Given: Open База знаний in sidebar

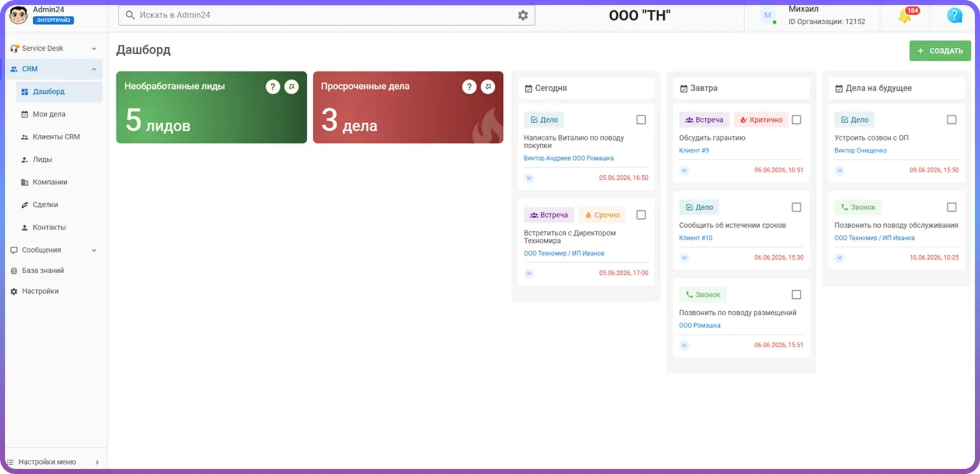Looking at the screenshot, I should tap(54, 271).
